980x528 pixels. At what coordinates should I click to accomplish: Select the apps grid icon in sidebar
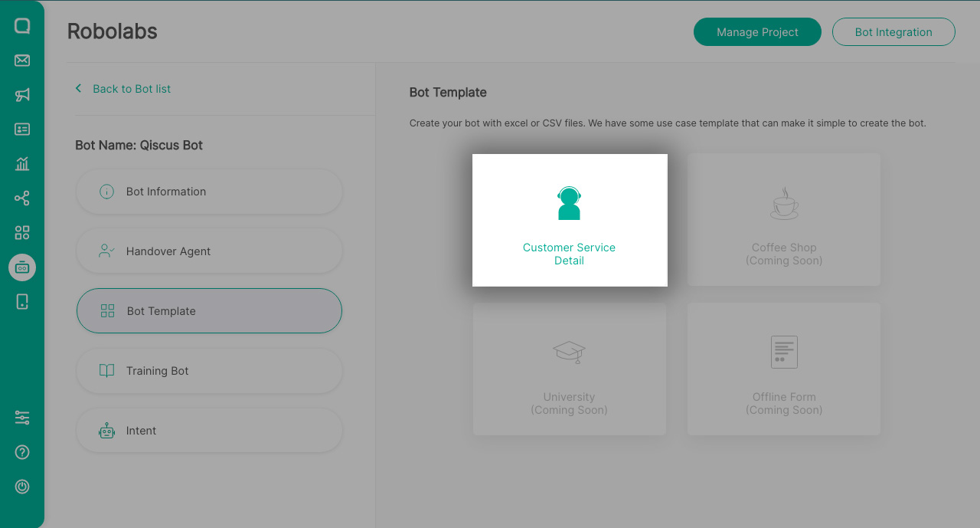(x=21, y=232)
